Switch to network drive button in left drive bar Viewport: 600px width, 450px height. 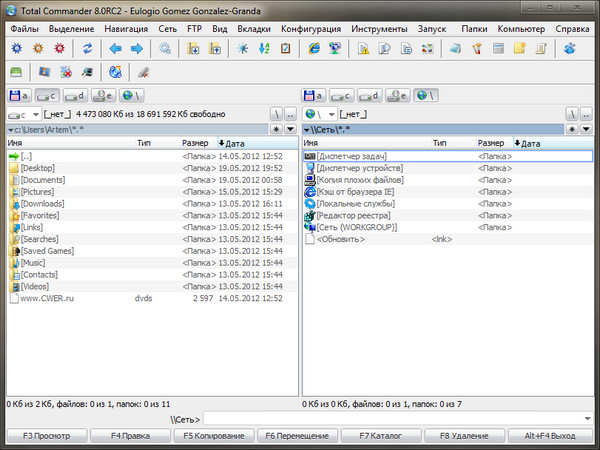[x=129, y=96]
